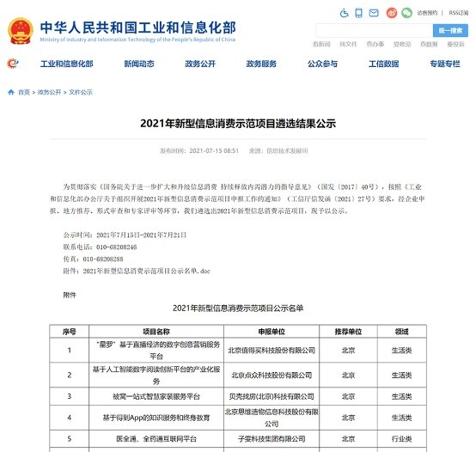Click the fax number 010-68208288
The height and width of the screenshot is (452, 476).
tap(103, 260)
